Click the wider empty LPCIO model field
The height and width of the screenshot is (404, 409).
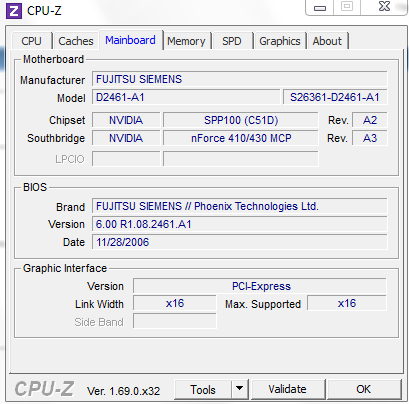pyautogui.click(x=241, y=159)
